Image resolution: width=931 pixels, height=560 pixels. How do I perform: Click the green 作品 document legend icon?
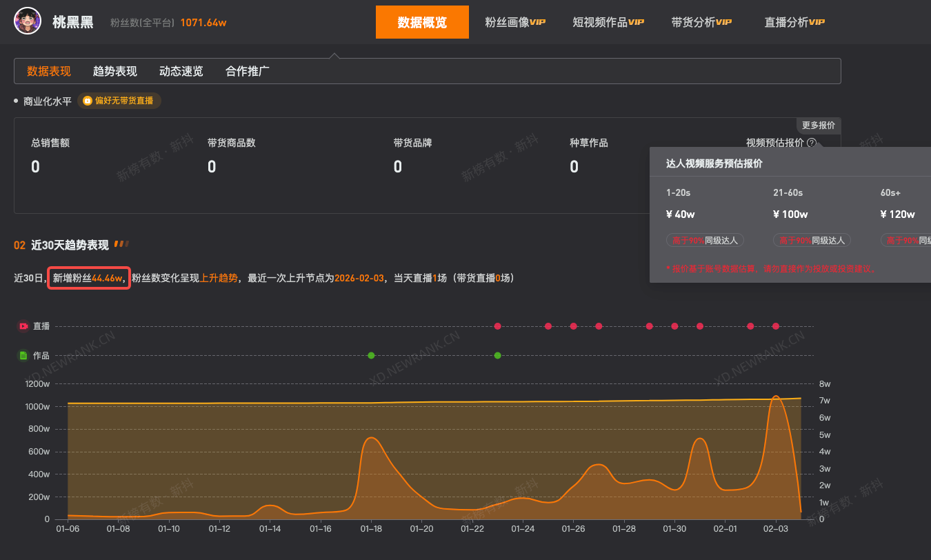[23, 355]
